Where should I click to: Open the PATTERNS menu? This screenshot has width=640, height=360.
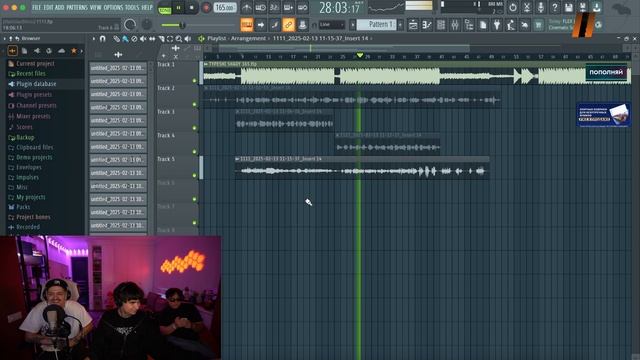click(77, 7)
